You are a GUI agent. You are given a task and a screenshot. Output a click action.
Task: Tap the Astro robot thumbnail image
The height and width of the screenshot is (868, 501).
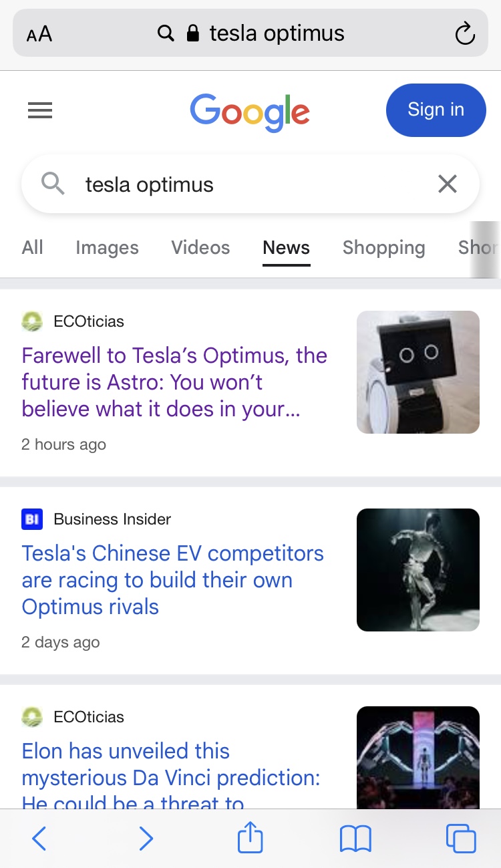[418, 372]
